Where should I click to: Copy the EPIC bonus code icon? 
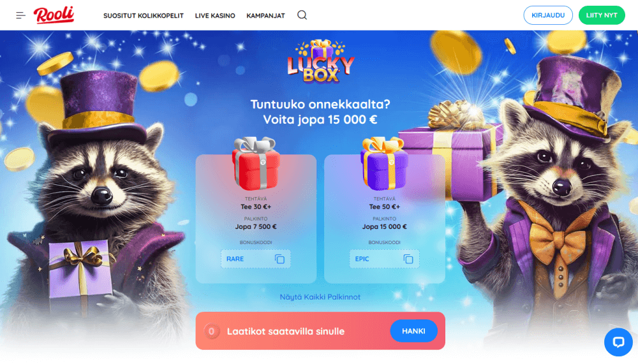pos(408,259)
